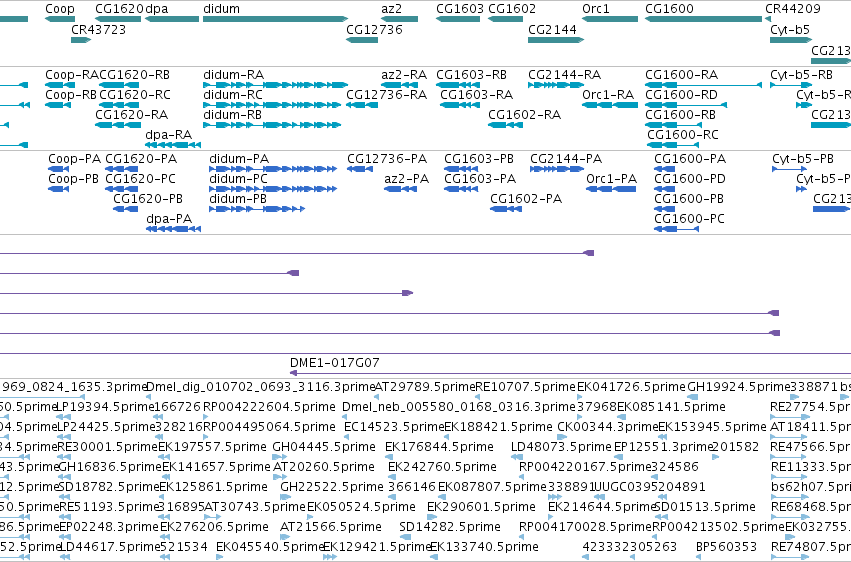
Task: Open the GH19924.5prime EST label
Action: click(x=739, y=387)
